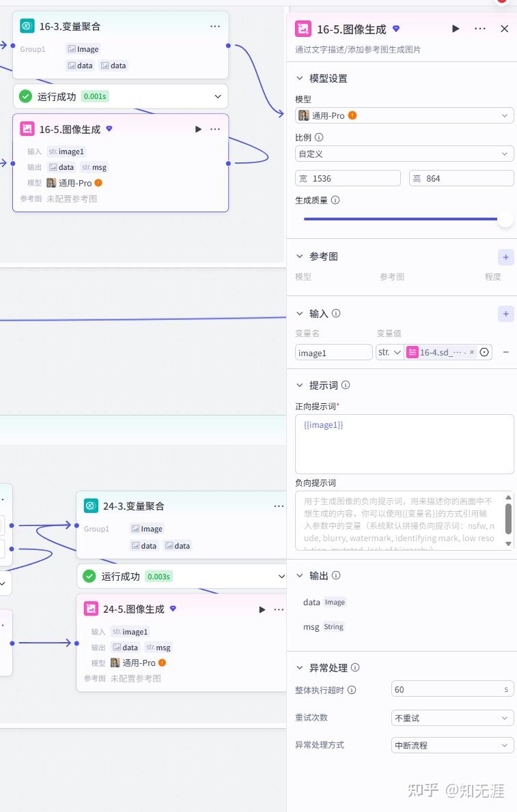The width and height of the screenshot is (517, 812).
Task: Delete image1 input row with minus
Action: point(506,352)
